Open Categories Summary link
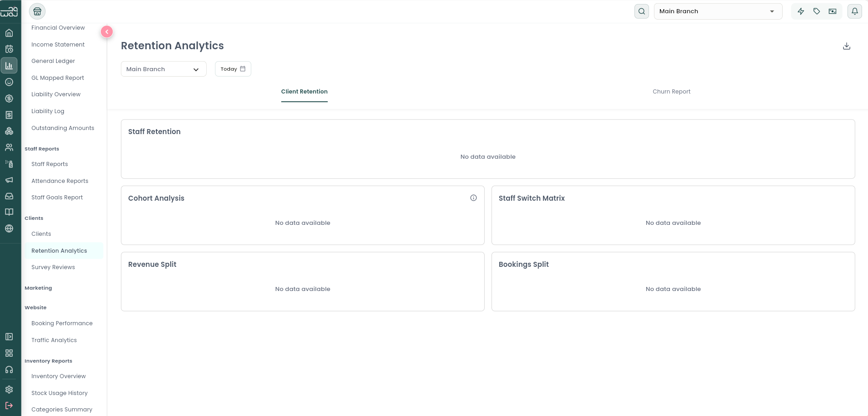The width and height of the screenshot is (868, 416). click(62, 410)
